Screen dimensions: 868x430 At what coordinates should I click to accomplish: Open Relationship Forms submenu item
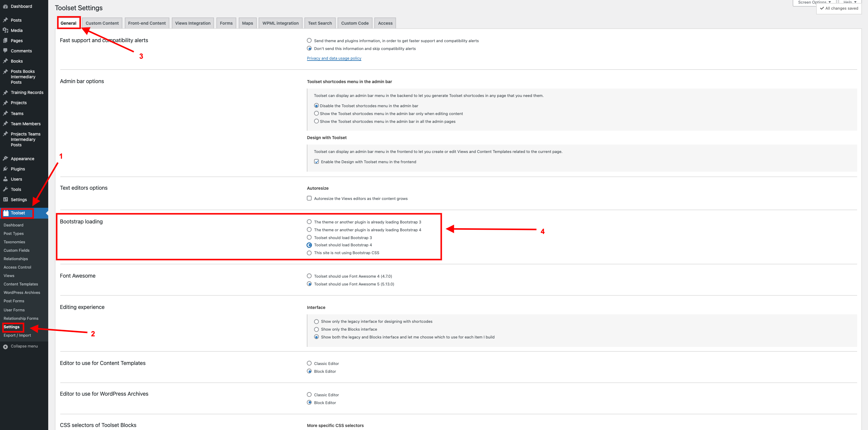[x=21, y=318]
